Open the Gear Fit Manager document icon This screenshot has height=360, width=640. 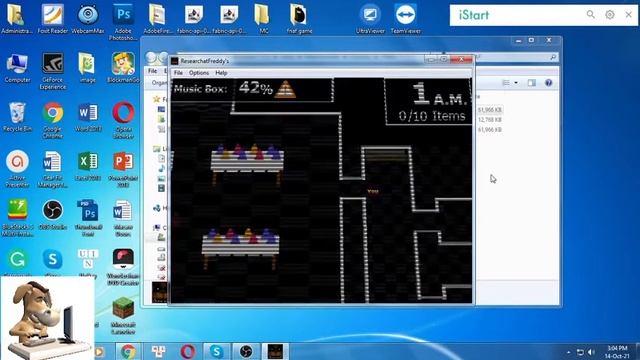(x=52, y=169)
